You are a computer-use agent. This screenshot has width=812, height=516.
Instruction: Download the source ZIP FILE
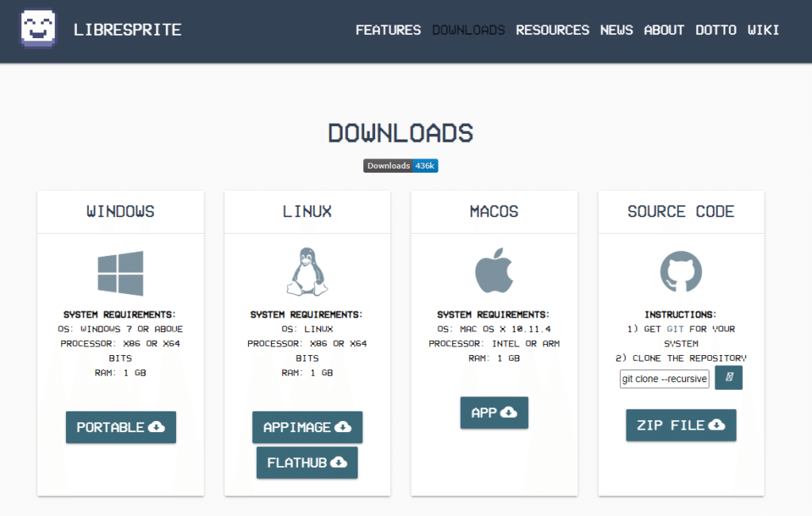click(680, 425)
